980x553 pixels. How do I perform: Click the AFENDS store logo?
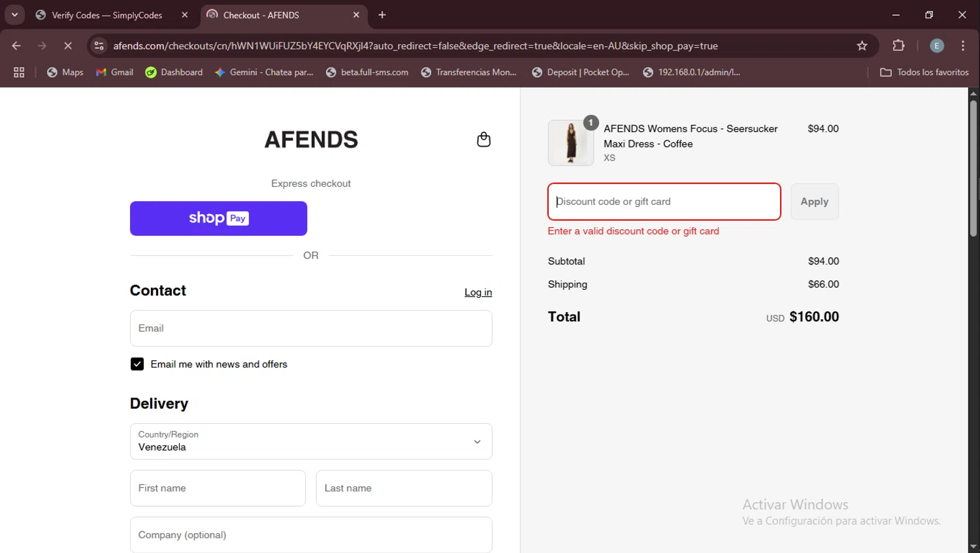tap(311, 140)
